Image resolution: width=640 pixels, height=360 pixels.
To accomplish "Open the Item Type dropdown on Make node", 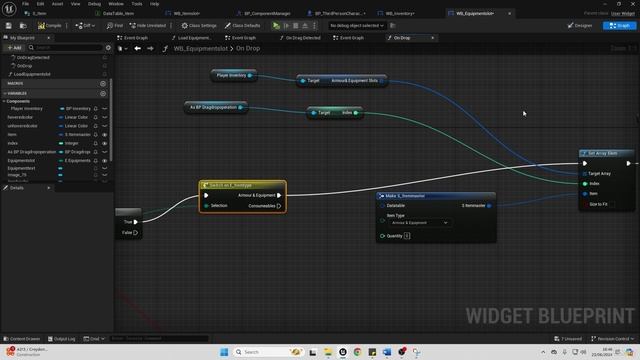I will [419, 223].
